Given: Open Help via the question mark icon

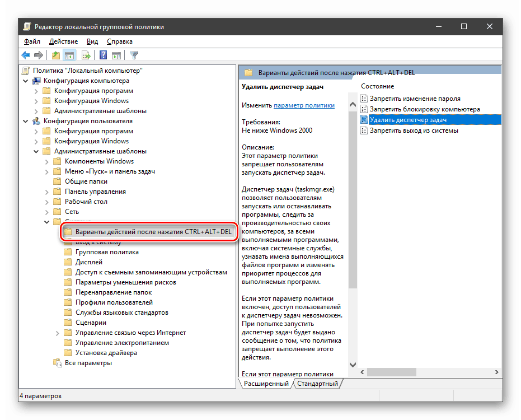Looking at the screenshot, I should click(x=103, y=55).
